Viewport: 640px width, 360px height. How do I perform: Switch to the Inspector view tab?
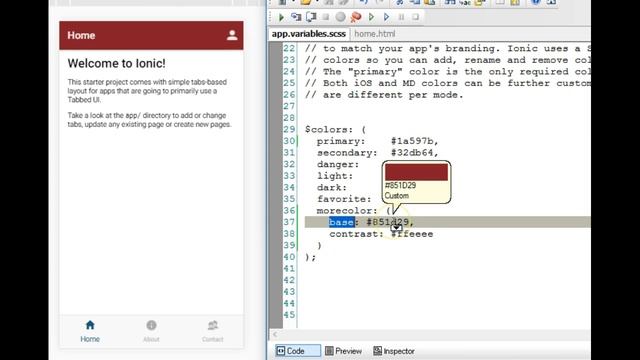coord(394,351)
